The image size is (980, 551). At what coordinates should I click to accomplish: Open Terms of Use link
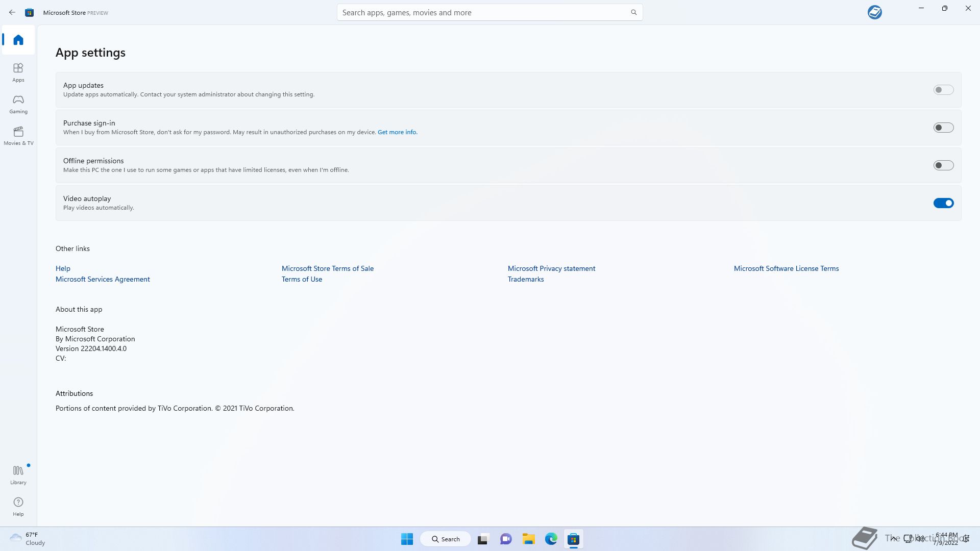(x=302, y=279)
